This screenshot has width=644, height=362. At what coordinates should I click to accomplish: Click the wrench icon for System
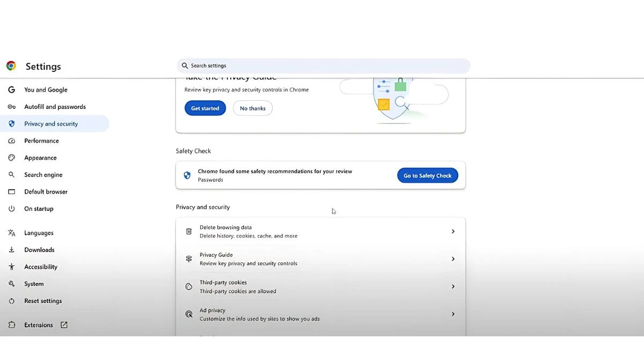[11, 284]
